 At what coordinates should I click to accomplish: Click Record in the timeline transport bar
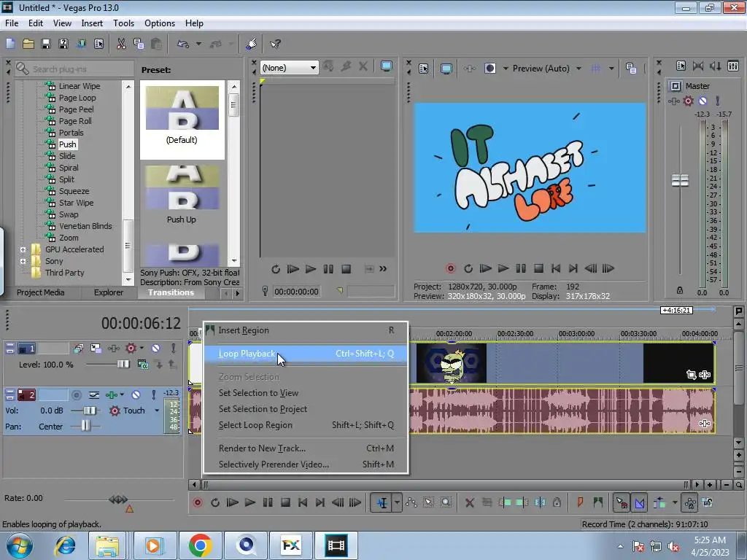pos(198,502)
